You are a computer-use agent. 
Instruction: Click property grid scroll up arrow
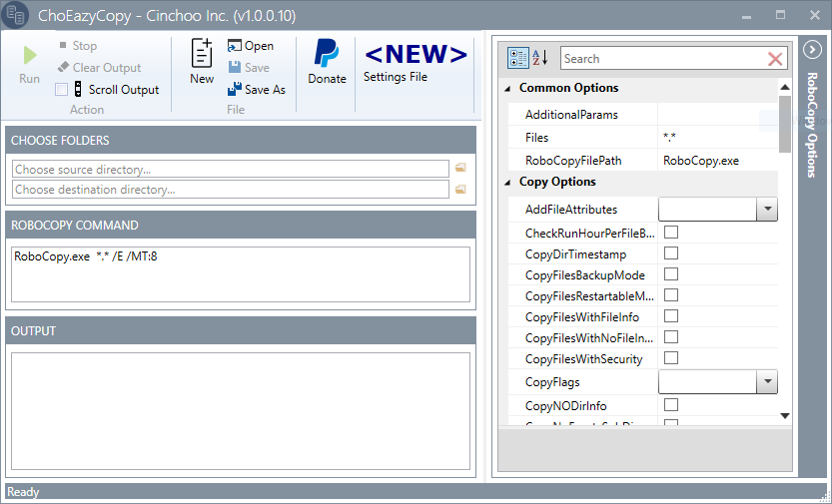click(785, 87)
